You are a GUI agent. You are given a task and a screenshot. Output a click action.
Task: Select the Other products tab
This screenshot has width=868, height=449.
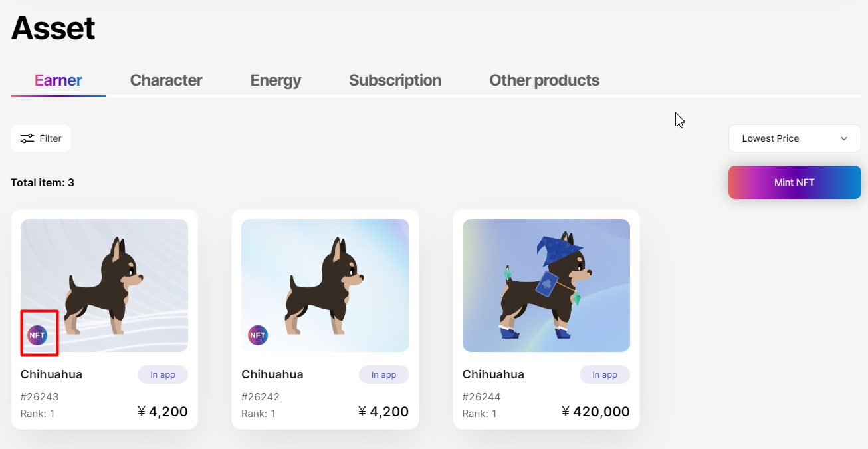coord(544,80)
